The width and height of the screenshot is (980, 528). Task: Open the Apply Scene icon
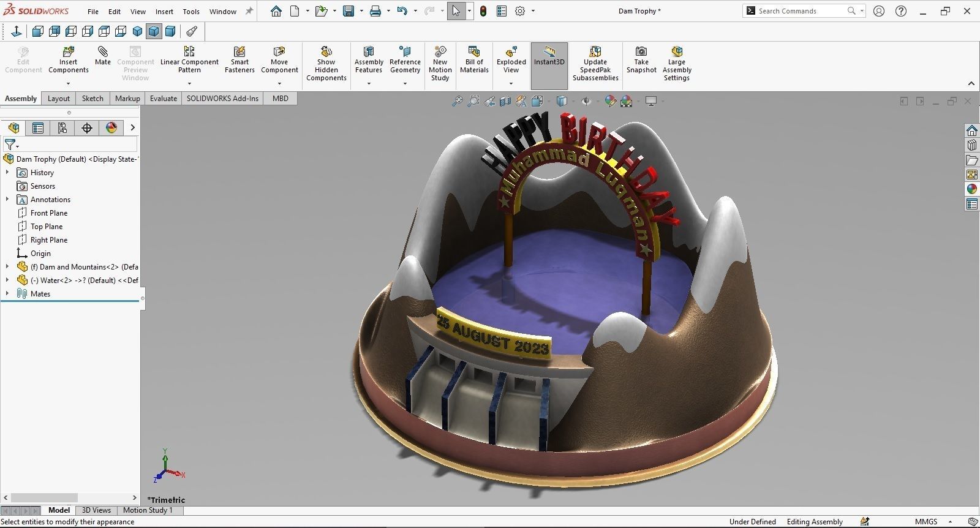tap(627, 101)
